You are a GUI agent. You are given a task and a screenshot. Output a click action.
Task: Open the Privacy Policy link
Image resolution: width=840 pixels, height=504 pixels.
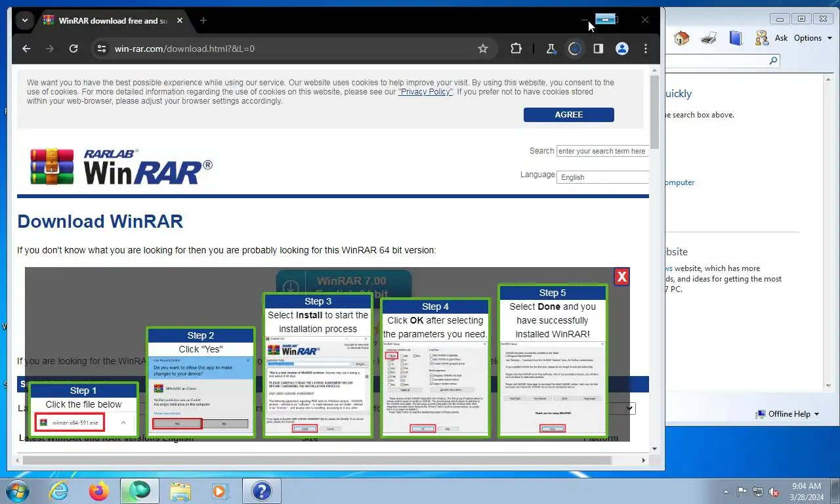425,92
